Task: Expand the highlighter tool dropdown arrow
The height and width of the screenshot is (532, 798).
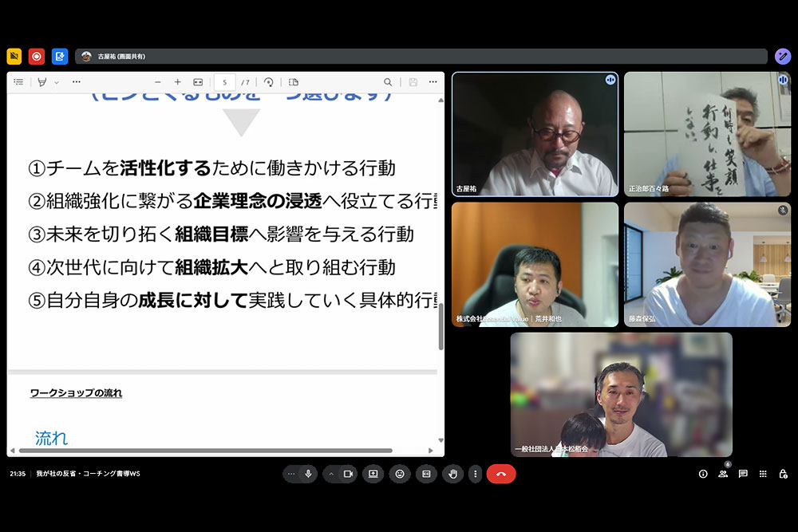Action: (57, 82)
